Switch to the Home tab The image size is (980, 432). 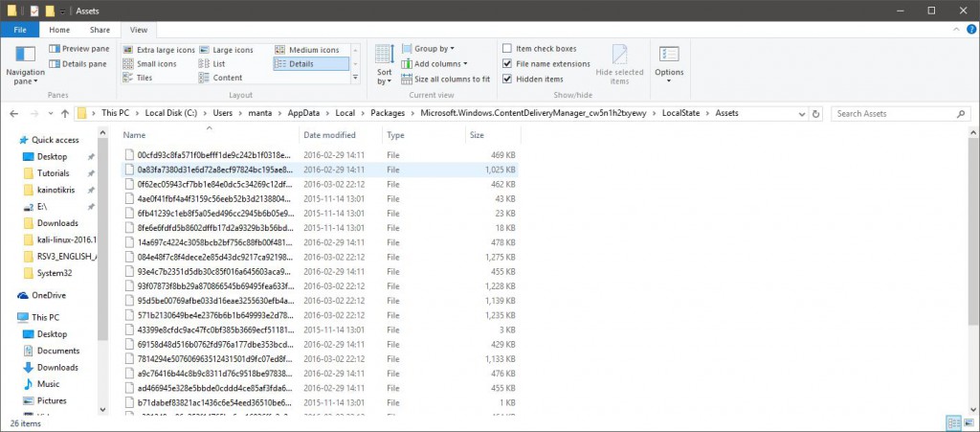[x=59, y=30]
